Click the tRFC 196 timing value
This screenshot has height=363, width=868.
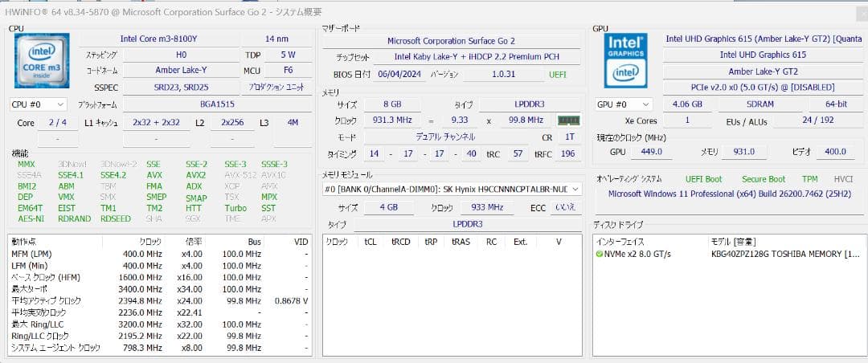click(567, 154)
